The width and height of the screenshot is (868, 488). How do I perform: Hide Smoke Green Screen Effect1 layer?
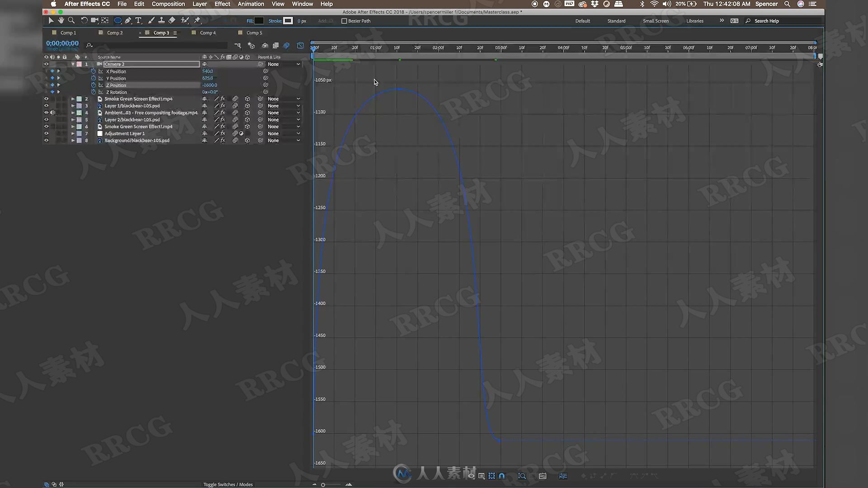tap(46, 99)
